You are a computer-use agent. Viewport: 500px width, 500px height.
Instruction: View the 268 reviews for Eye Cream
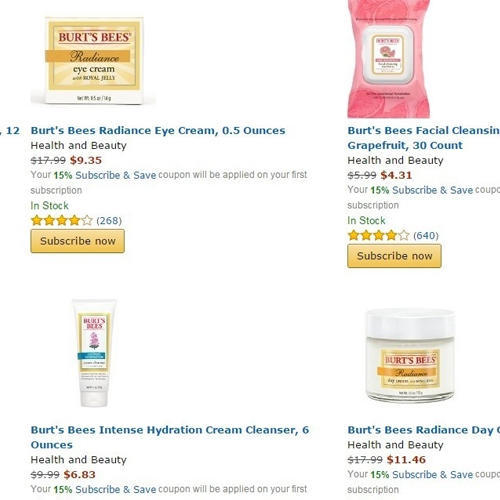pos(109,221)
